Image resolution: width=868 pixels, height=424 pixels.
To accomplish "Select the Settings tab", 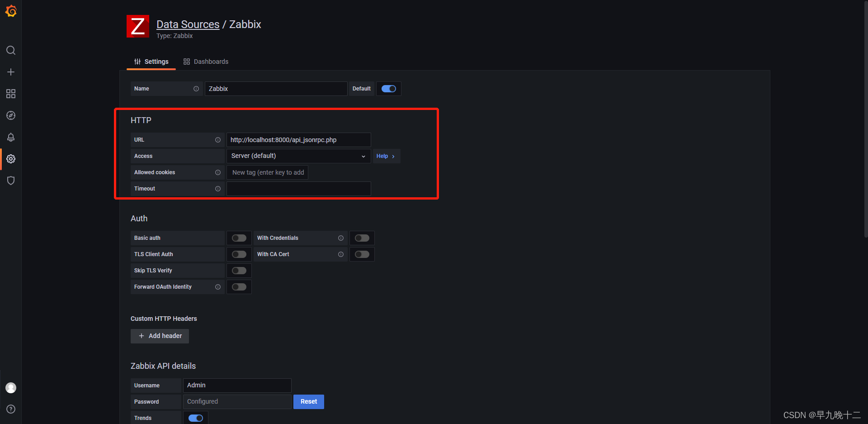I will (x=156, y=62).
